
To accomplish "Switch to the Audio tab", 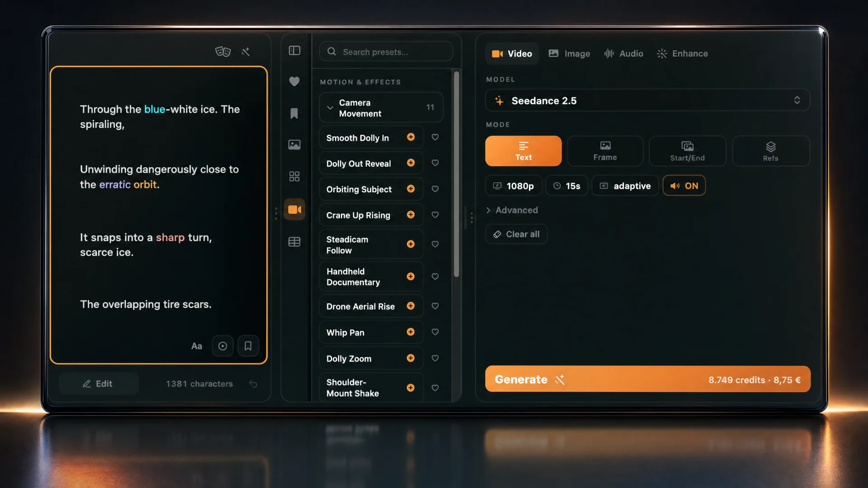I will (624, 54).
